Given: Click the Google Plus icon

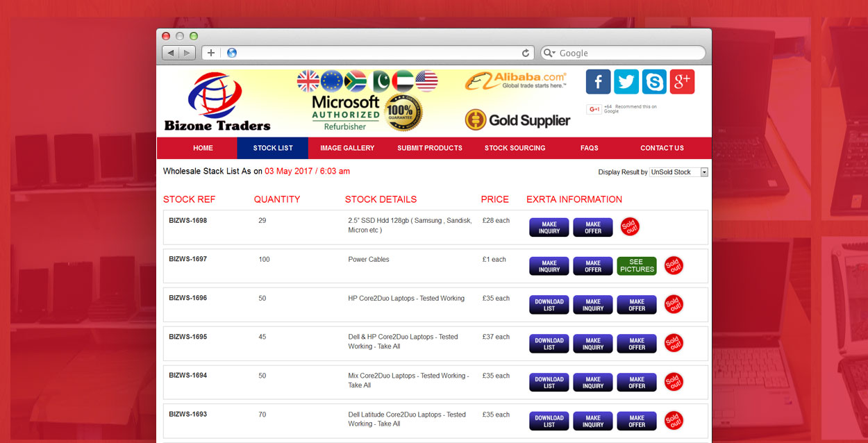Looking at the screenshot, I should click(x=682, y=82).
